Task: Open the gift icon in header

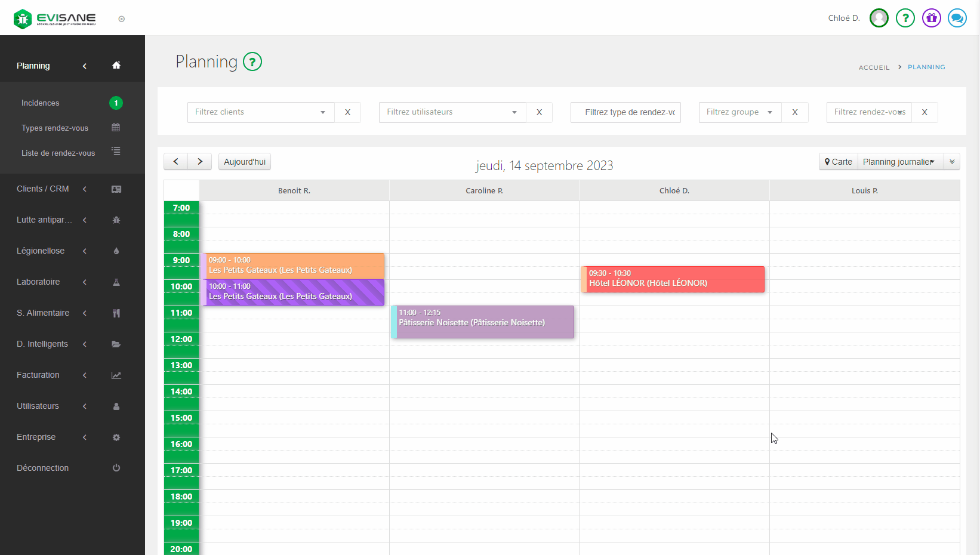Action: tap(931, 18)
